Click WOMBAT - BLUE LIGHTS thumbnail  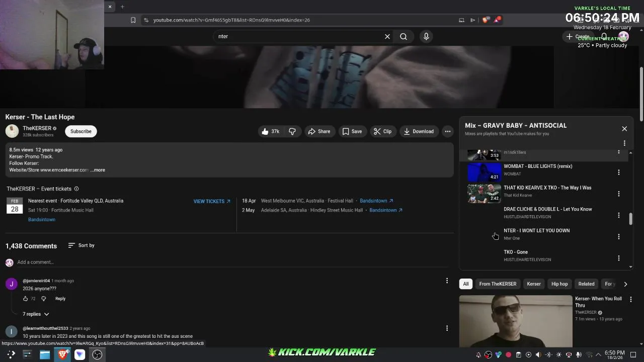tap(484, 172)
